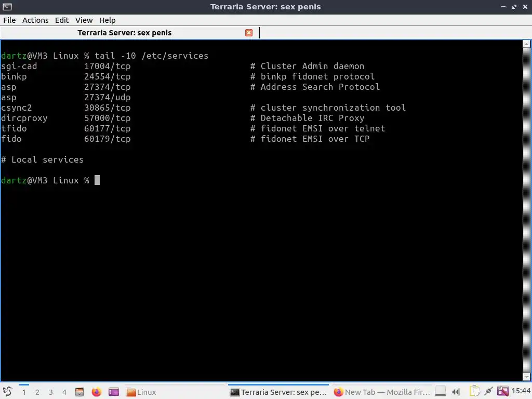Open the removable drive tray icon
532x399 pixels.
[441, 392]
